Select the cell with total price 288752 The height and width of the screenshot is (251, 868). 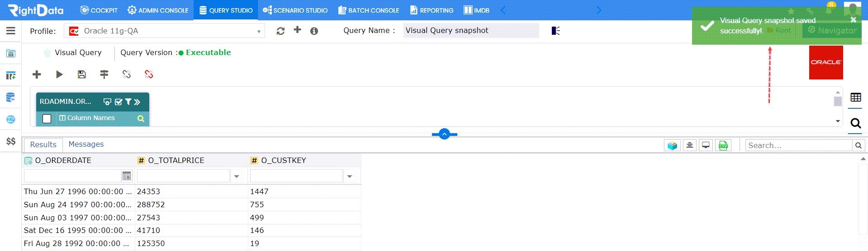tap(191, 205)
